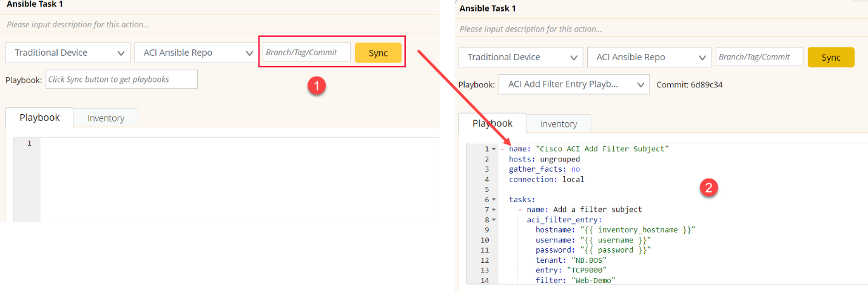The width and height of the screenshot is (868, 292).
Task: Switch to the Inventory tab above the YAML code
Action: (x=558, y=124)
